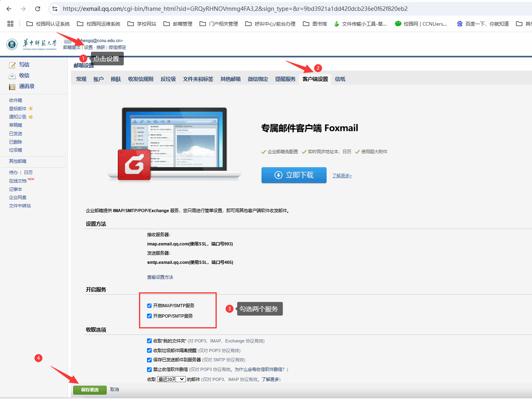Image resolution: width=532 pixels, height=399 pixels.
Task: Toggle 禁止收信软件删信 checkbox
Action: click(x=149, y=369)
